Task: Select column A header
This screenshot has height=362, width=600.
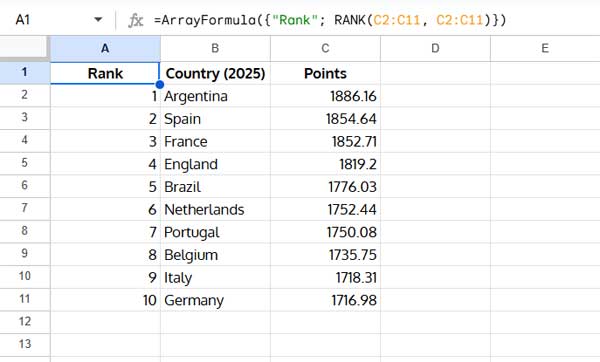Action: (105, 48)
